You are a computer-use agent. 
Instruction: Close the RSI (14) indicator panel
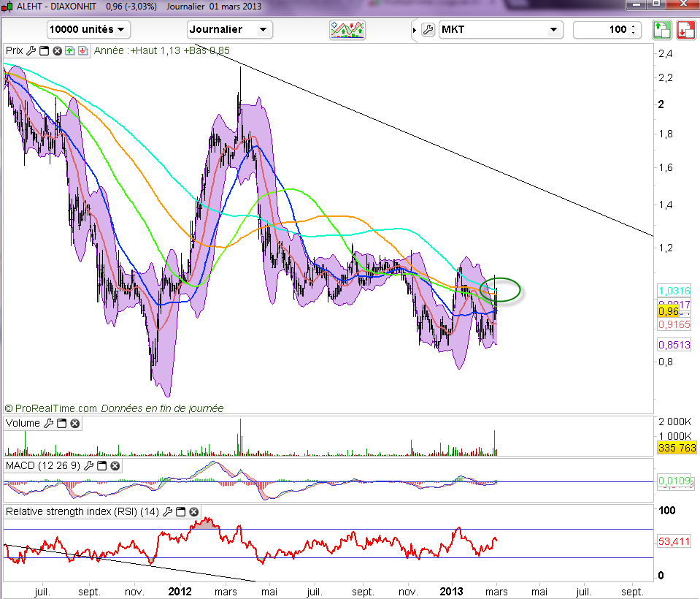click(x=193, y=512)
